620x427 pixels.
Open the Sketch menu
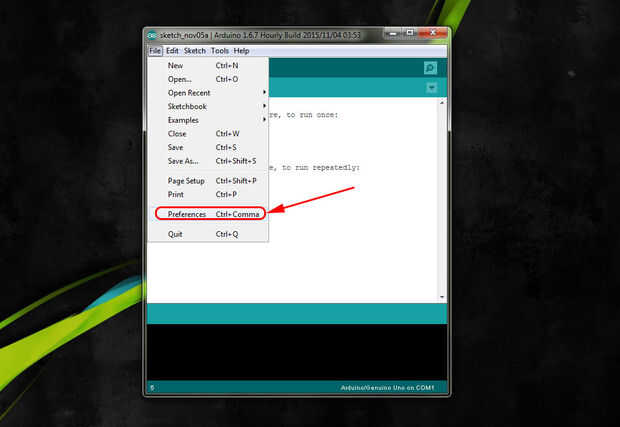click(x=195, y=51)
